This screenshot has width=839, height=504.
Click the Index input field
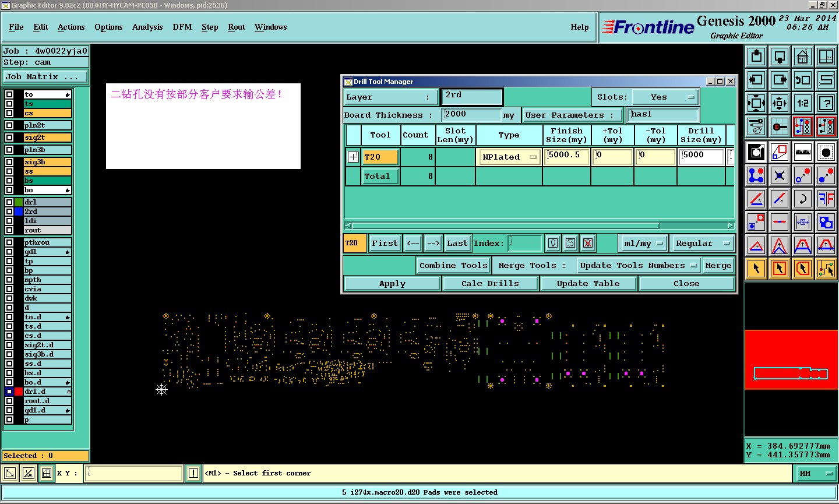click(525, 243)
